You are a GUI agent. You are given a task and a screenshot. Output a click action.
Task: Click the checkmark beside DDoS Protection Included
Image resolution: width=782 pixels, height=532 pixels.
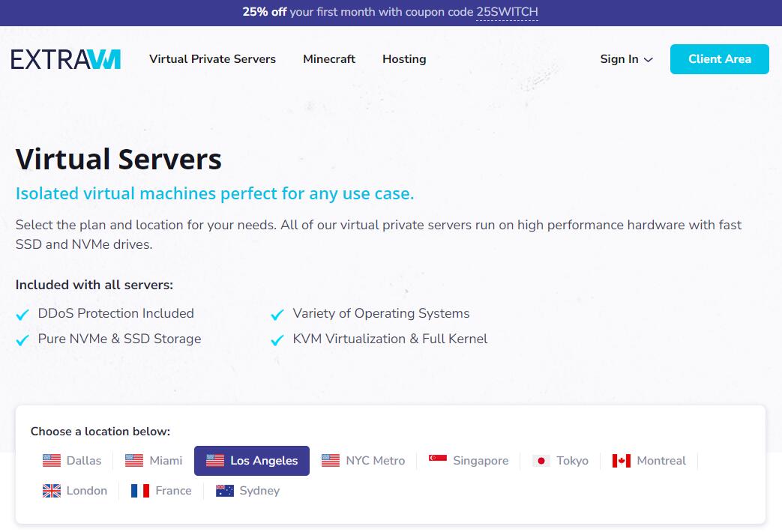[22, 315]
